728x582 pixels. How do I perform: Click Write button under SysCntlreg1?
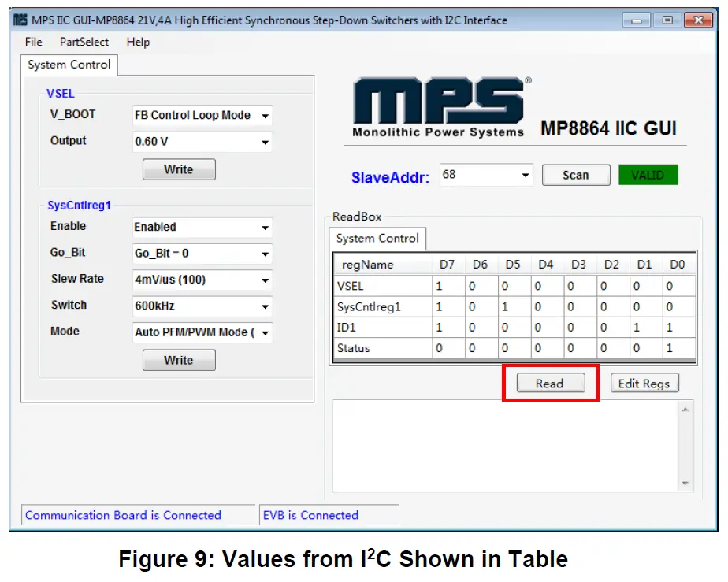(x=179, y=360)
